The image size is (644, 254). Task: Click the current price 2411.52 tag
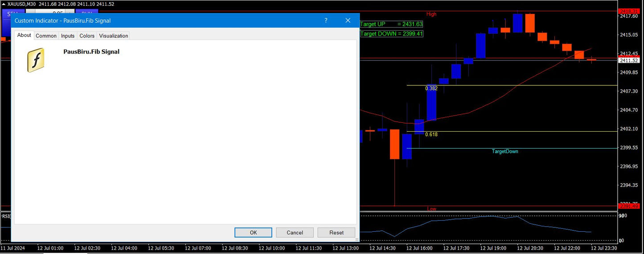tap(629, 60)
